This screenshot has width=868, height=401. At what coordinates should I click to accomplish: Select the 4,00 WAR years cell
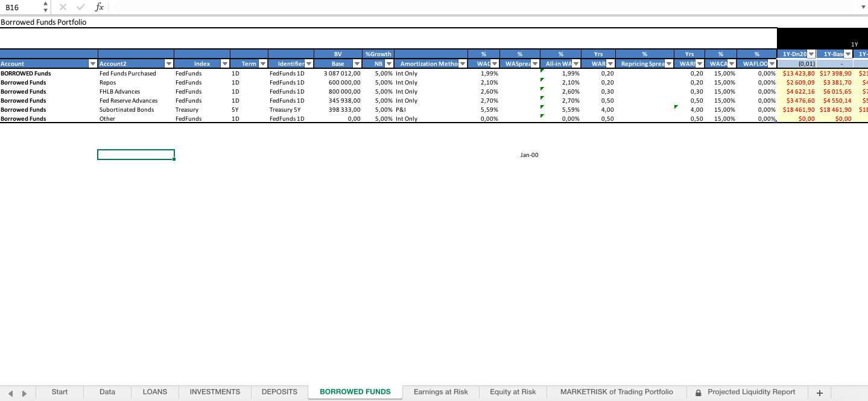(x=598, y=110)
